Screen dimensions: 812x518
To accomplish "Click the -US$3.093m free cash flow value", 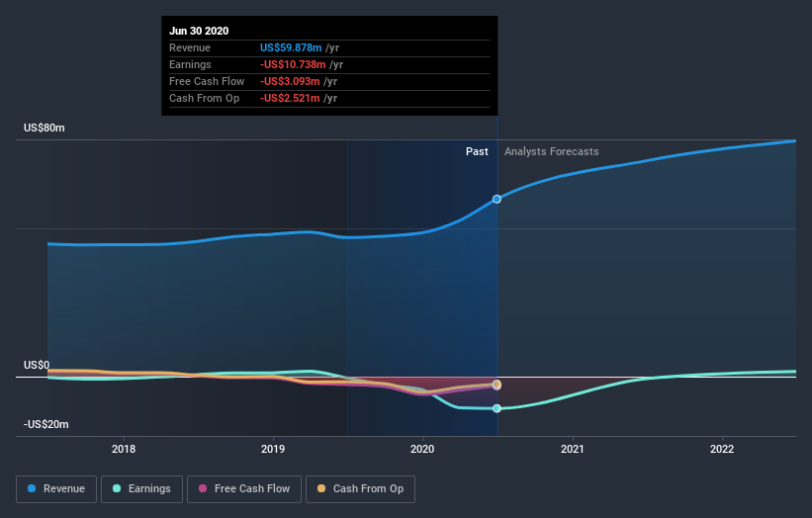I will 290,81.
